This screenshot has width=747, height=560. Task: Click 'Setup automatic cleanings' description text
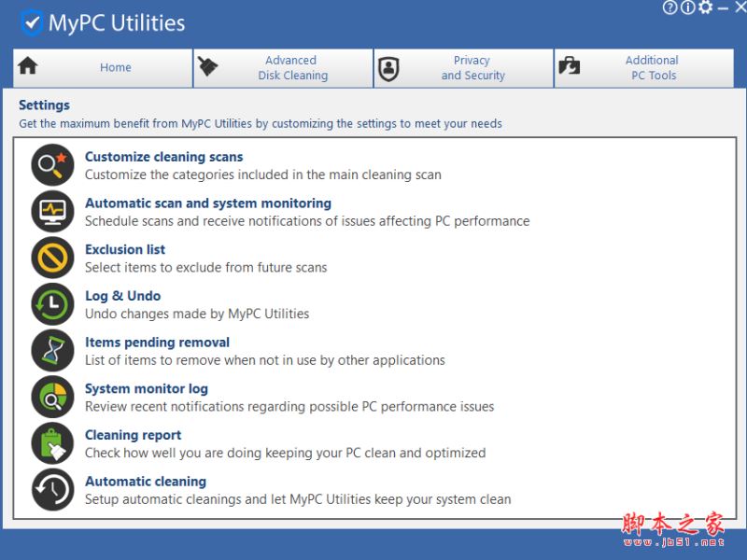[x=298, y=499]
